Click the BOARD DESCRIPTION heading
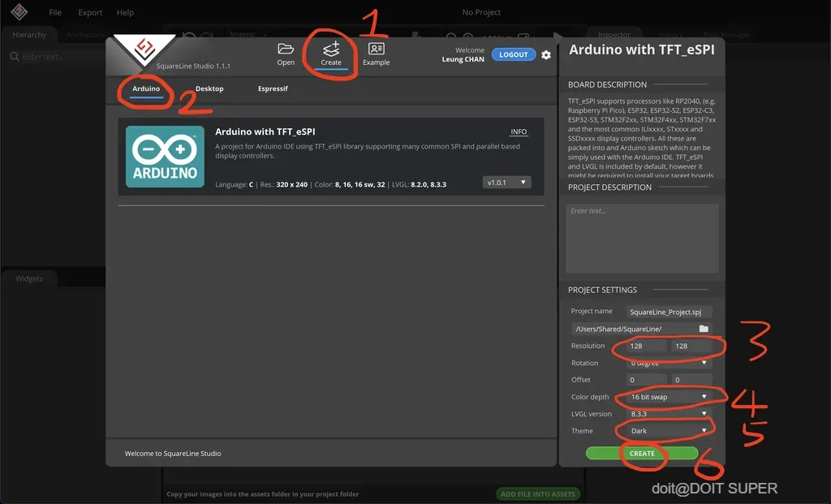Viewport: 831px width, 504px height. [x=607, y=84]
